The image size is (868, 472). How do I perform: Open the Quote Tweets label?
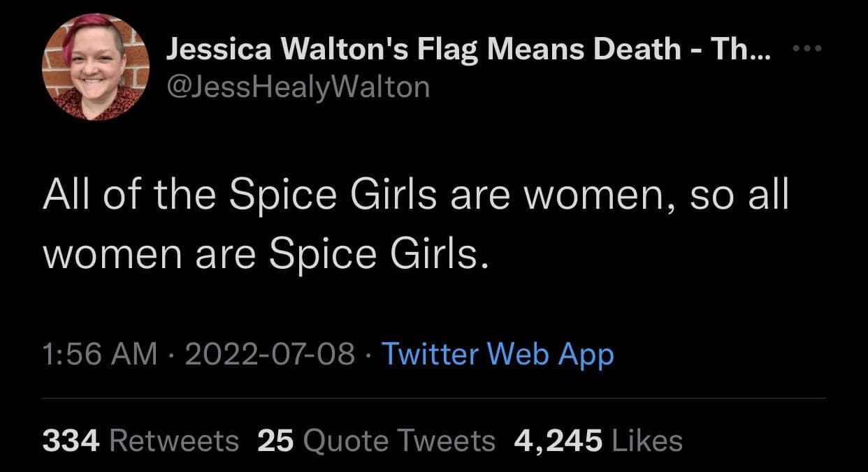(400, 441)
